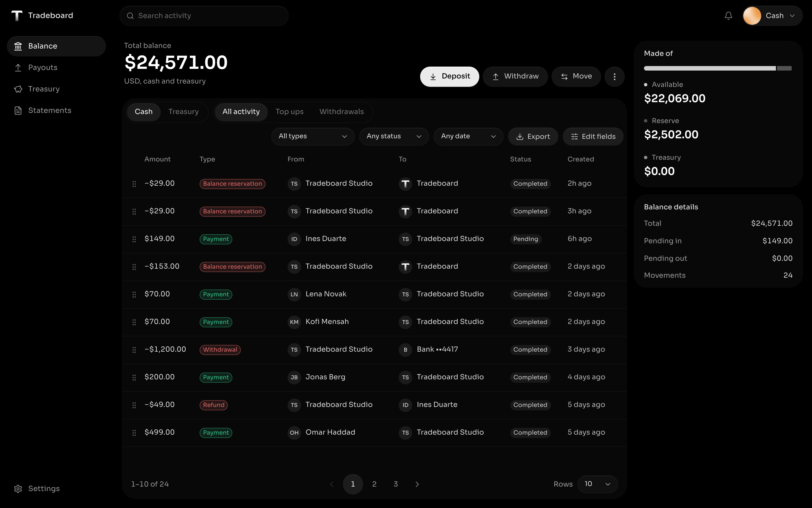Select the All activity tab
The image size is (812, 508).
[x=241, y=111]
